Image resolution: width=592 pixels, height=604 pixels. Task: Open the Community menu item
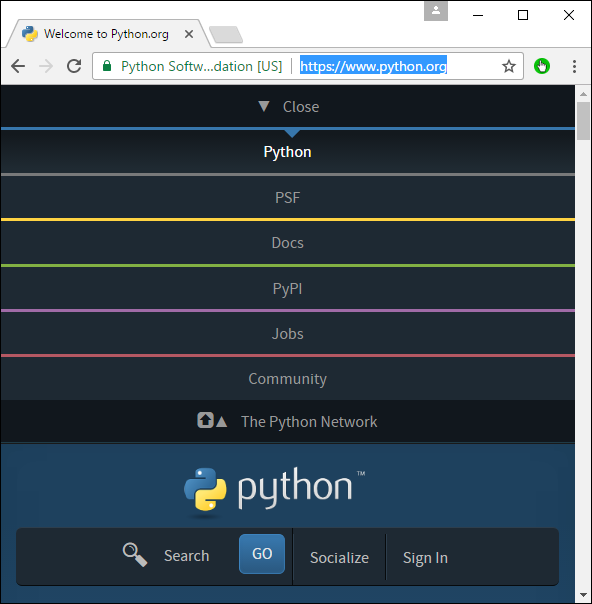point(287,379)
